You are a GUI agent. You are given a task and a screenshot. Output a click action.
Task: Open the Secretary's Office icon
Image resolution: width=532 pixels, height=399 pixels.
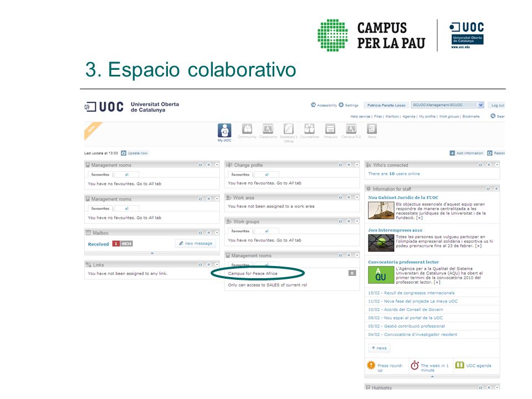[289, 129]
